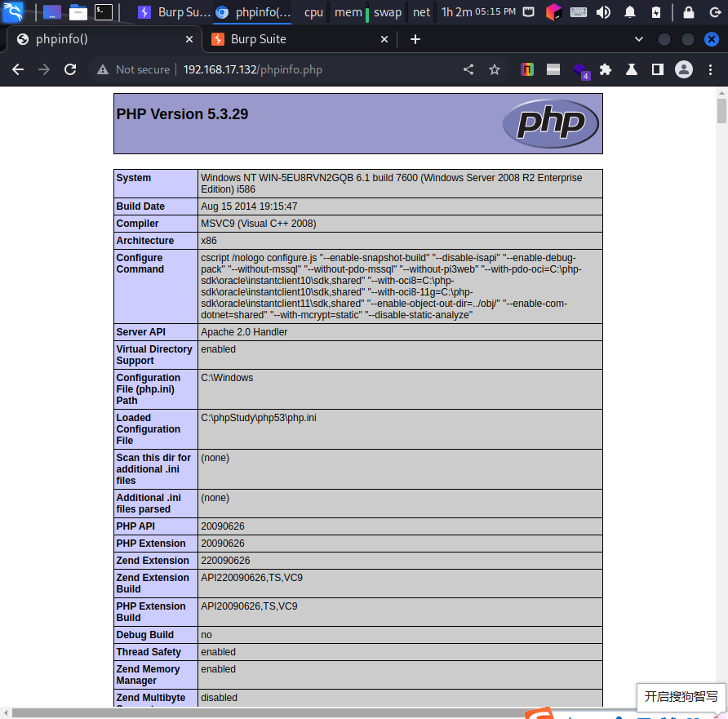This screenshot has height=719, width=728.
Task: Open the Extensions puzzle piece menu
Action: (x=606, y=69)
